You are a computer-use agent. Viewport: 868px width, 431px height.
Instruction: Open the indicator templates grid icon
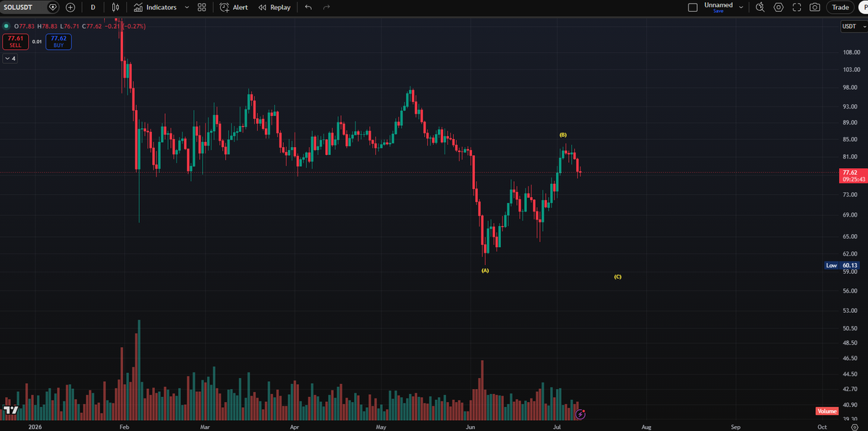pos(201,8)
